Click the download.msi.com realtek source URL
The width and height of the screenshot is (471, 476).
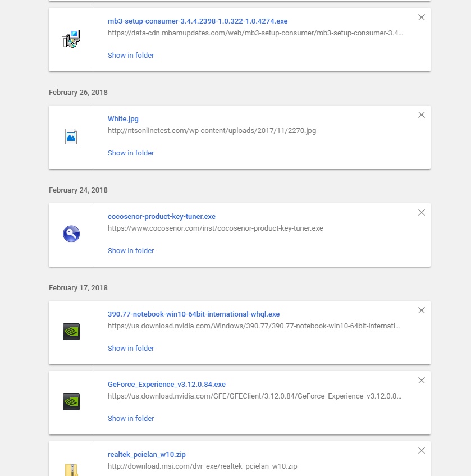point(202,466)
